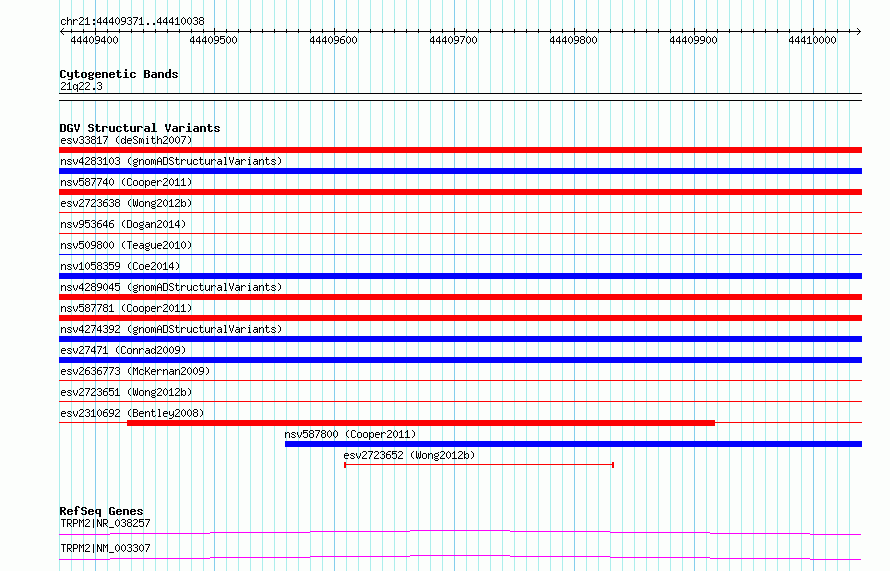The image size is (890, 571).
Task: Click the nsv1058359 (Coe2014) label
Action: 120,266
